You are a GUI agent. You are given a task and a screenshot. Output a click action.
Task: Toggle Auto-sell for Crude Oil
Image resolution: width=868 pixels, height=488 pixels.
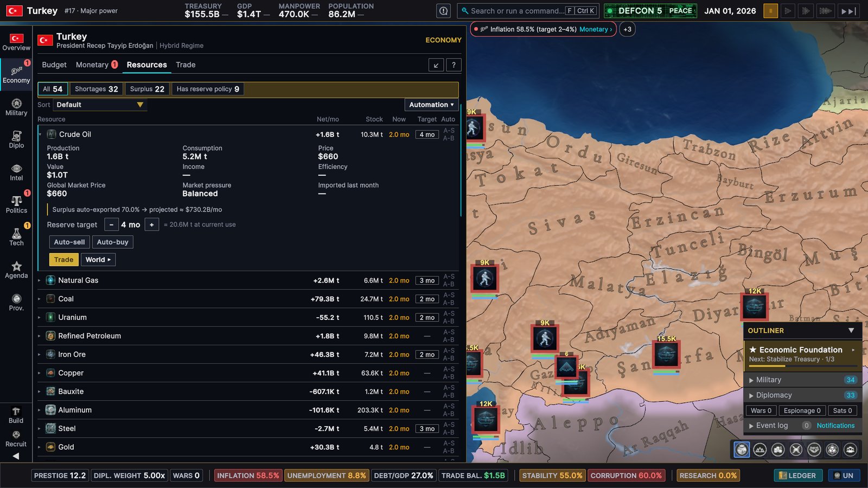(69, 242)
